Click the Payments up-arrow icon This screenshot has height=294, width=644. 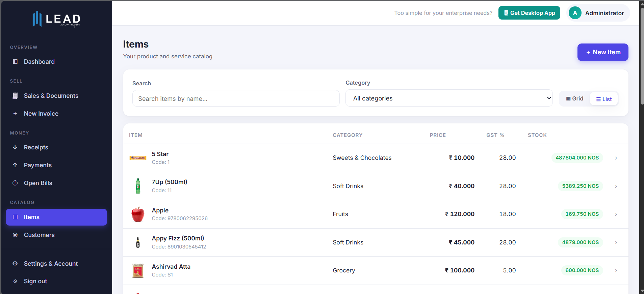[15, 165]
